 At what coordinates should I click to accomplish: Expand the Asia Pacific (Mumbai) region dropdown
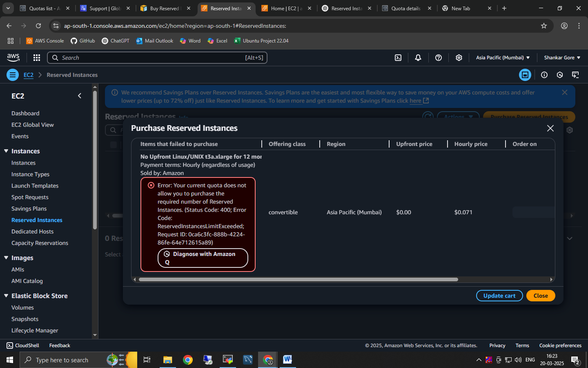point(503,58)
